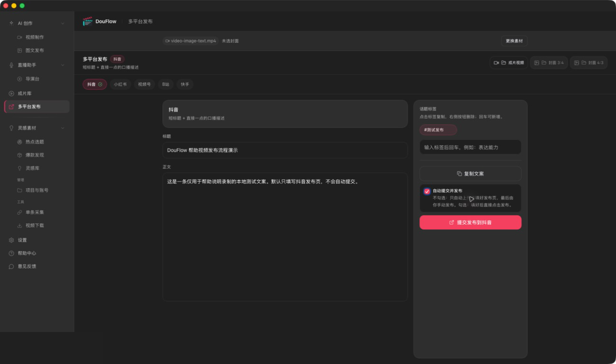Click the 输入标签后回车 tag input field
Image resolution: width=616 pixels, height=364 pixels.
(x=471, y=147)
